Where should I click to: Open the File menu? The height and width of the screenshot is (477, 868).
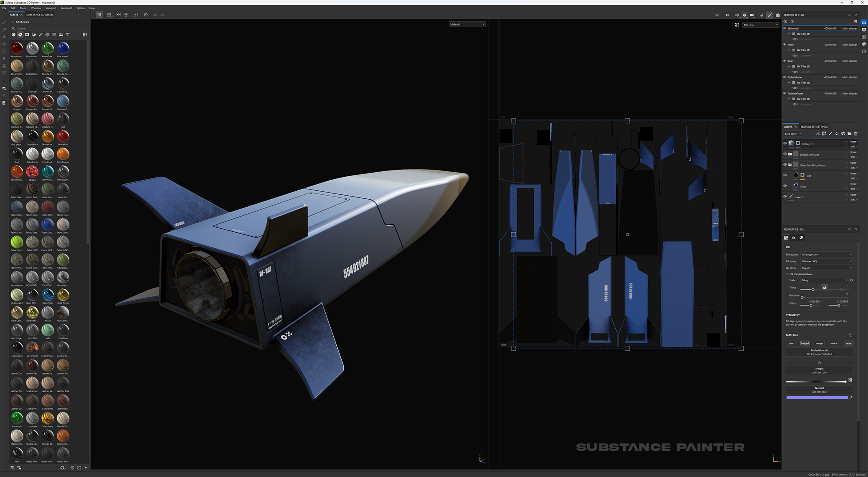point(4,8)
